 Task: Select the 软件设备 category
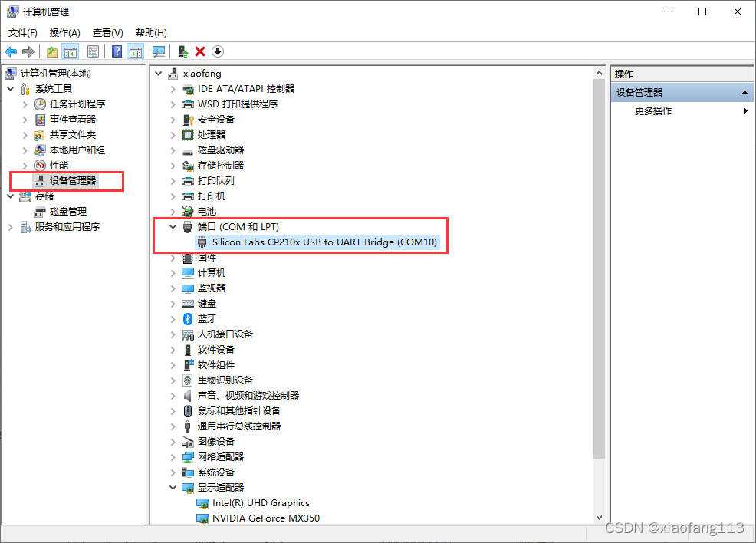pos(216,350)
